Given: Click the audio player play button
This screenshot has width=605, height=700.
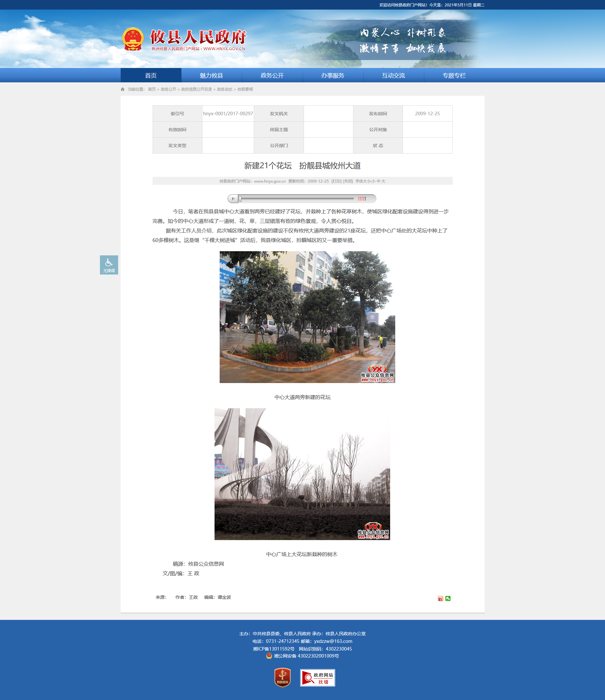Looking at the screenshot, I should click(233, 199).
